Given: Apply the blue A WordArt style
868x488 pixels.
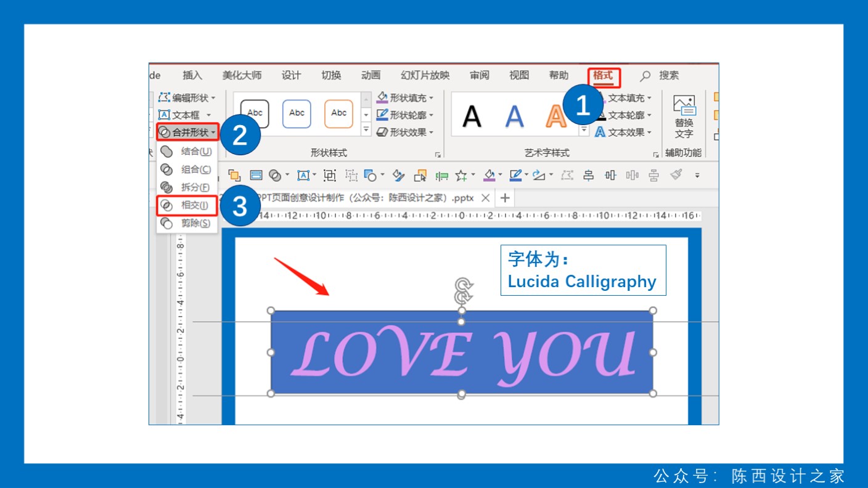Looking at the screenshot, I should point(514,116).
